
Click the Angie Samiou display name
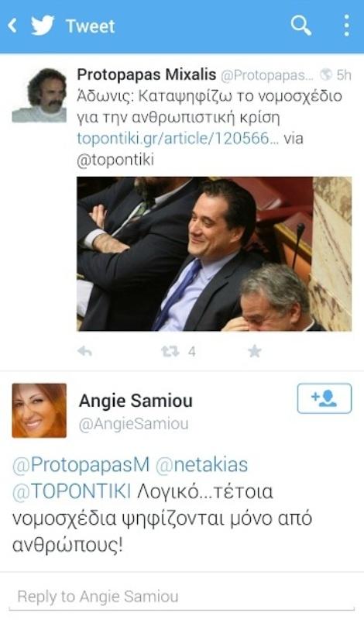[136, 401]
